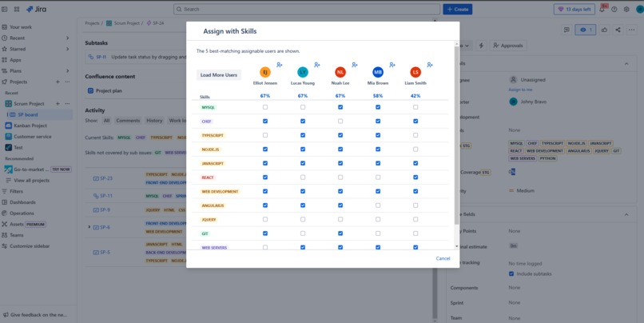Click Elliot Jensen's EJ avatar

pos(265,72)
